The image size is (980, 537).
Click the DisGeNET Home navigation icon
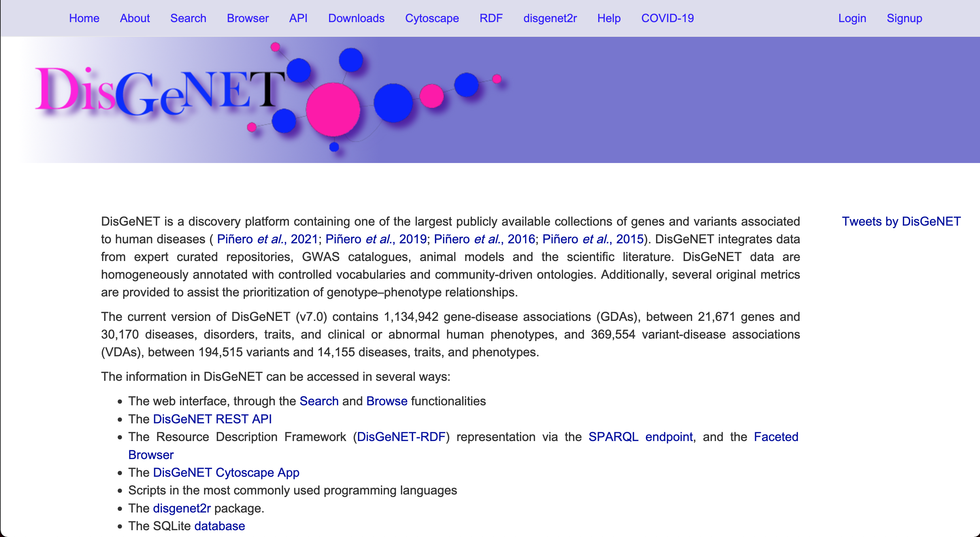tap(84, 17)
